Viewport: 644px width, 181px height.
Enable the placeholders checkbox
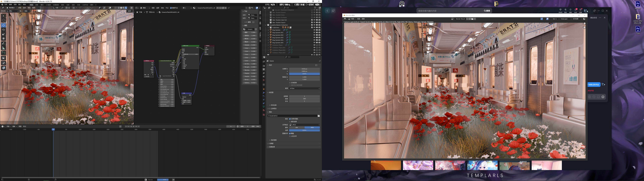point(290,136)
